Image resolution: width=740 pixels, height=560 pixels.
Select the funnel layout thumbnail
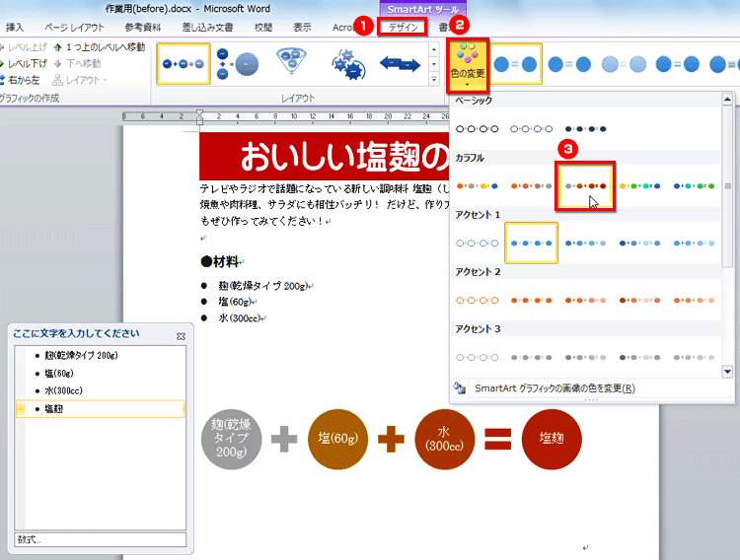tap(291, 62)
